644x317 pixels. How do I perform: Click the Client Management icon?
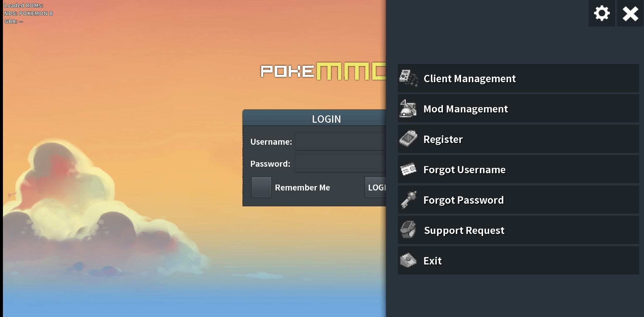click(x=409, y=78)
